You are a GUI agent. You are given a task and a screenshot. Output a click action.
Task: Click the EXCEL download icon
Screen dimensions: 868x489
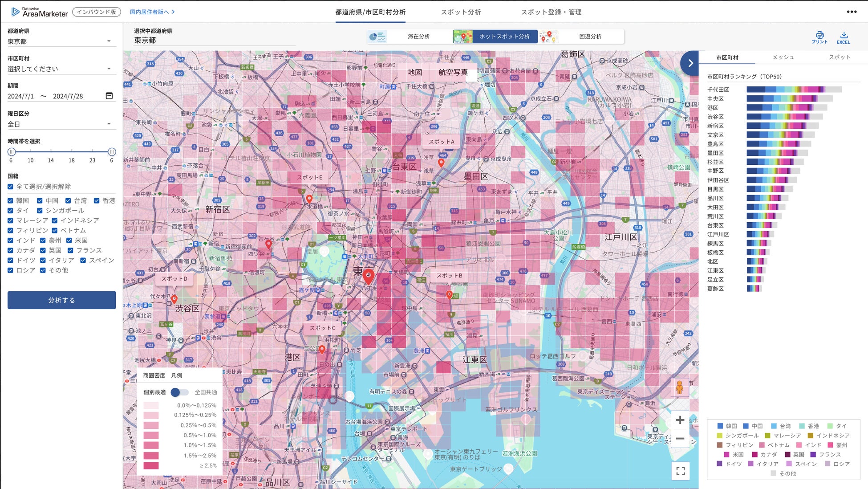[x=844, y=36]
